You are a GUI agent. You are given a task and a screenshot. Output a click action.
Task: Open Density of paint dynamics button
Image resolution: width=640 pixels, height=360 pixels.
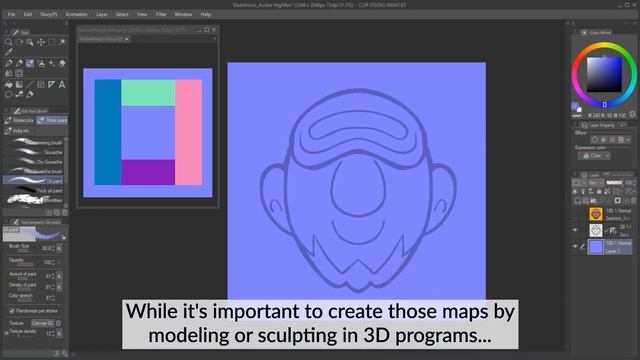[x=59, y=287]
